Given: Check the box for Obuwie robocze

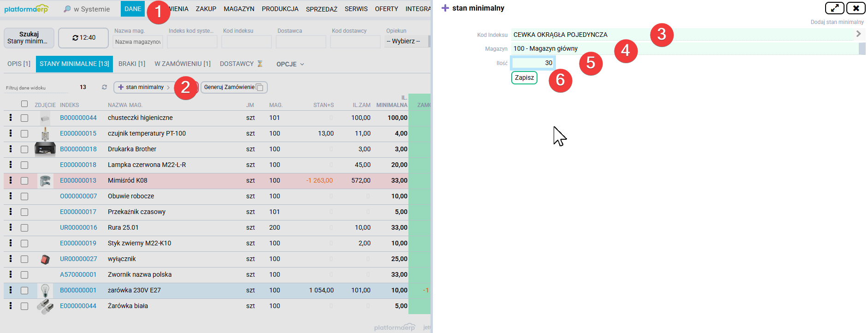Looking at the screenshot, I should (x=24, y=196).
